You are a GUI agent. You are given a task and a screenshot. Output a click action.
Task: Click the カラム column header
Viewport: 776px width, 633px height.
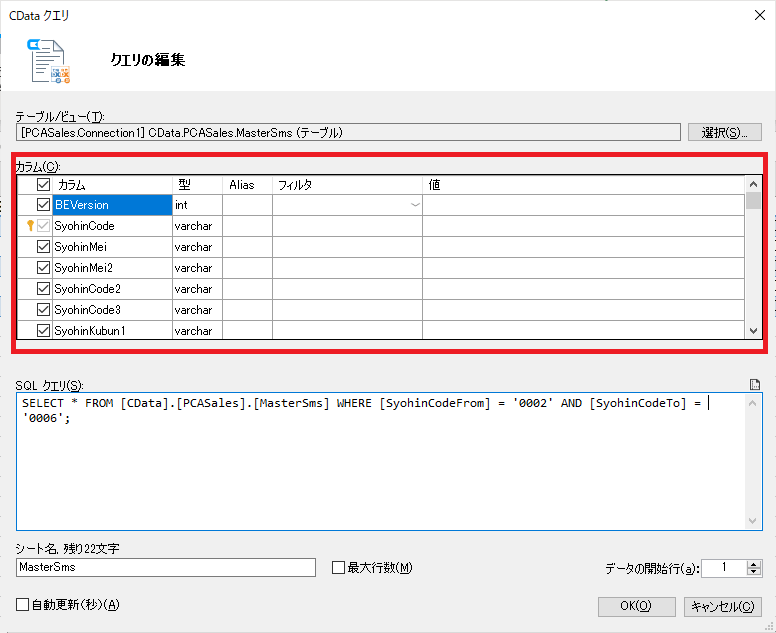coord(113,185)
